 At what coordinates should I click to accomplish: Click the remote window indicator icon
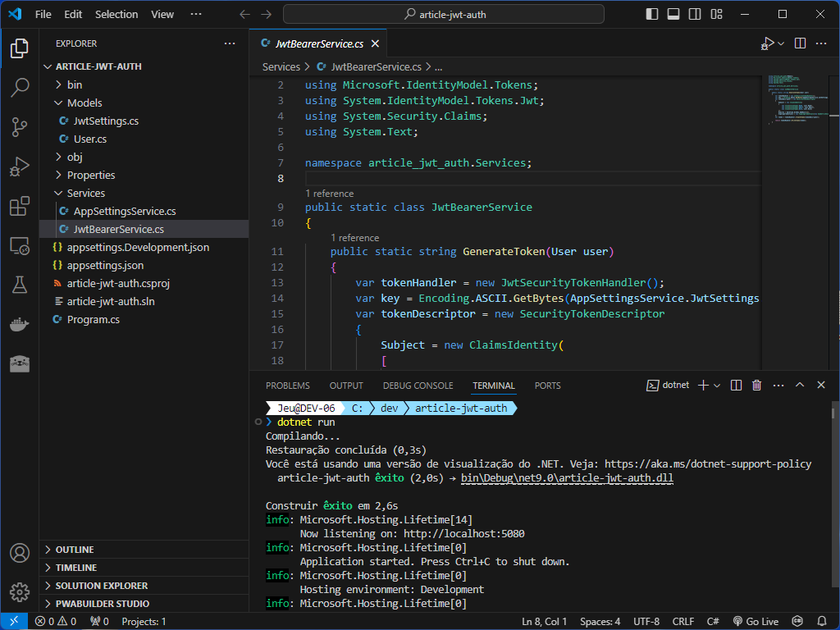pos(14,622)
